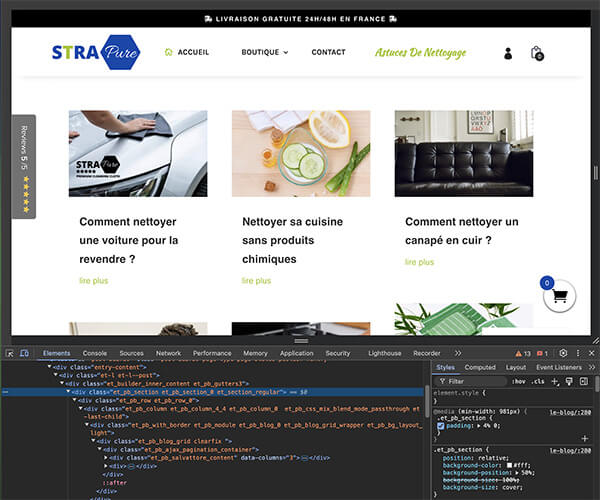
Task: Toggle the computed styles sidebar icon
Action: point(584,381)
